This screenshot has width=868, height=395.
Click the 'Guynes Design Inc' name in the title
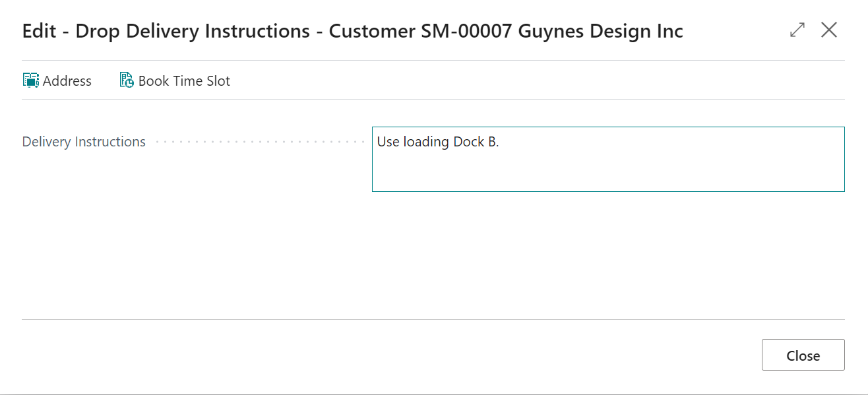pyautogui.click(x=601, y=31)
